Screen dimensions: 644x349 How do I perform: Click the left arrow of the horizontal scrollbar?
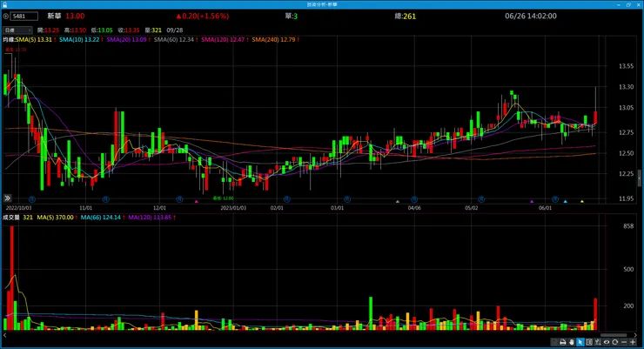[x=5, y=335]
